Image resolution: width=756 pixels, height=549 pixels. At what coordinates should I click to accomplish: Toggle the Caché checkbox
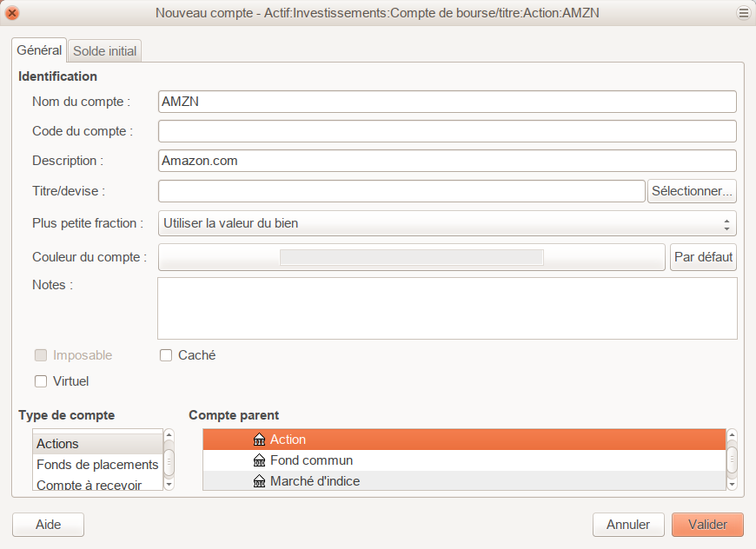pos(167,355)
